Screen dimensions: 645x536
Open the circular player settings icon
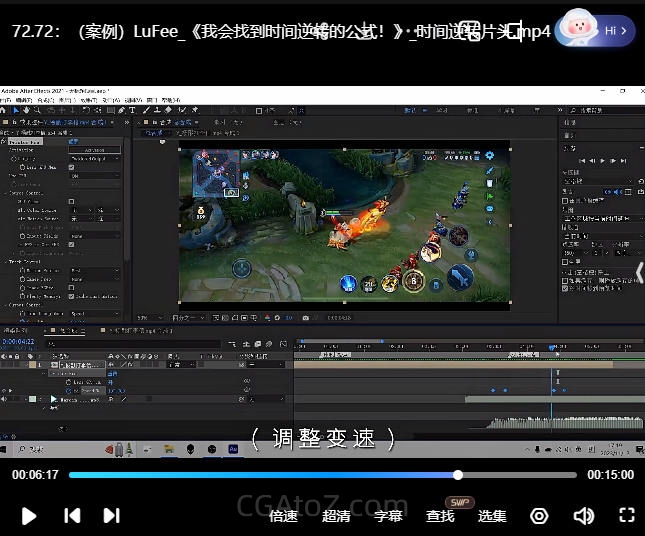coord(539,516)
